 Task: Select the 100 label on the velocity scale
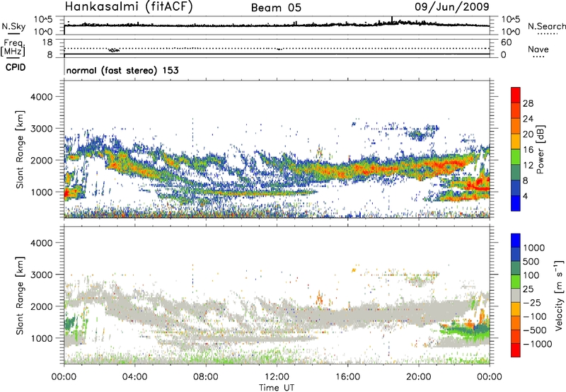tap(531, 275)
